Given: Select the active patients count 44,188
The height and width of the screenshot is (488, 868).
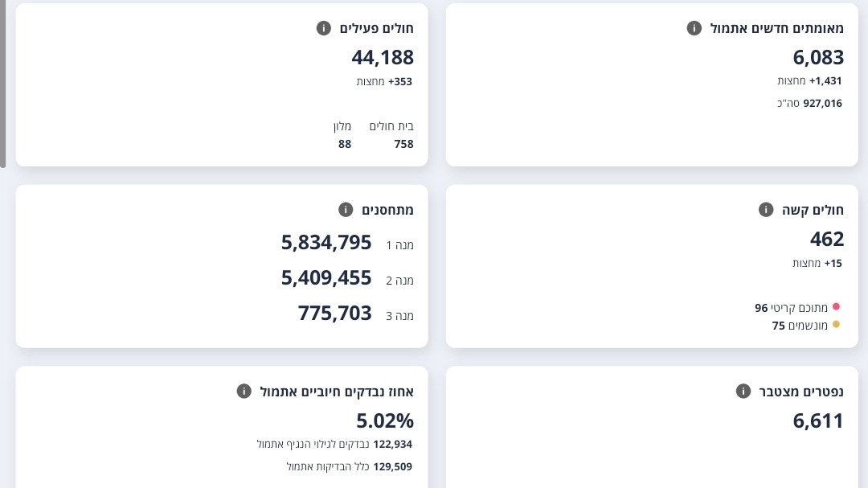Looking at the screenshot, I should (x=383, y=57).
